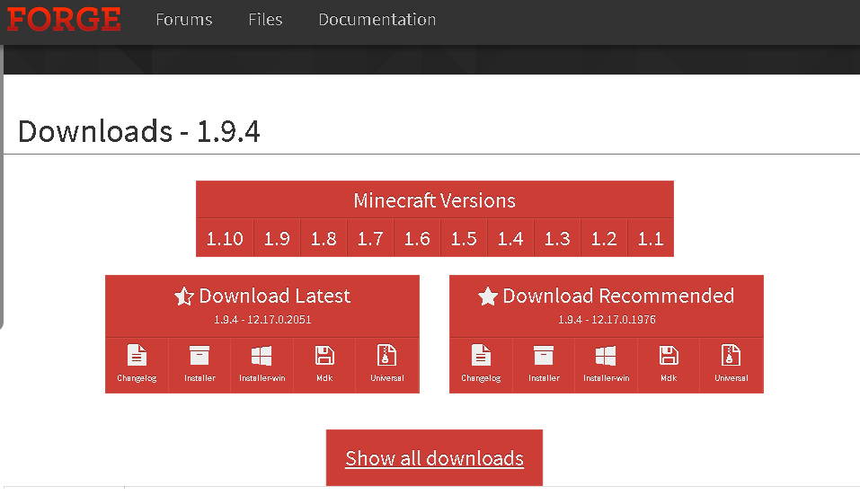The height and width of the screenshot is (504, 860).
Task: Click the Downloads - 1.9.4 page title
Action: [x=138, y=132]
